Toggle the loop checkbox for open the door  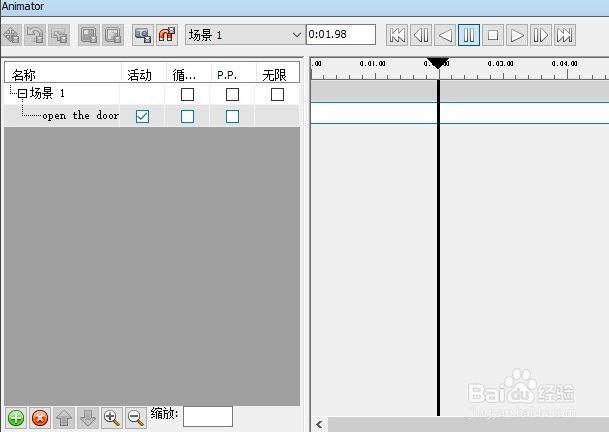tap(188, 116)
